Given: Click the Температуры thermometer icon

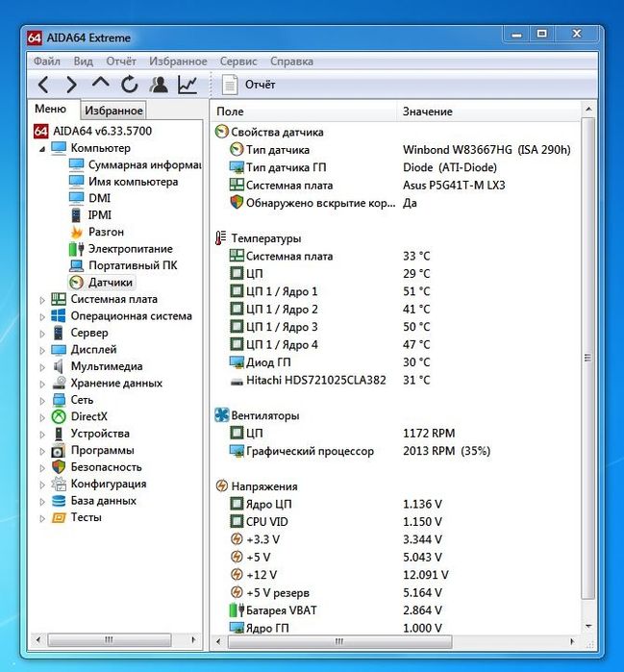Looking at the screenshot, I should tap(221, 237).
